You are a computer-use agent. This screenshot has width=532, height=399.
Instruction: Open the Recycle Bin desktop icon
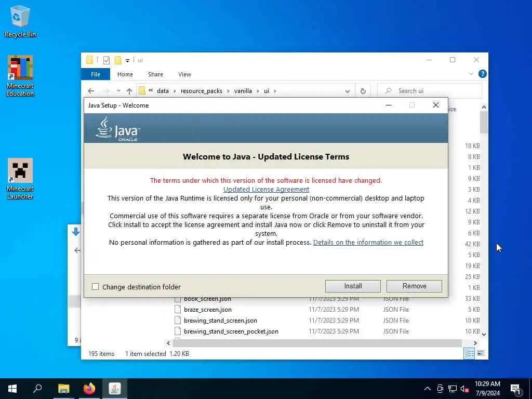(x=20, y=21)
